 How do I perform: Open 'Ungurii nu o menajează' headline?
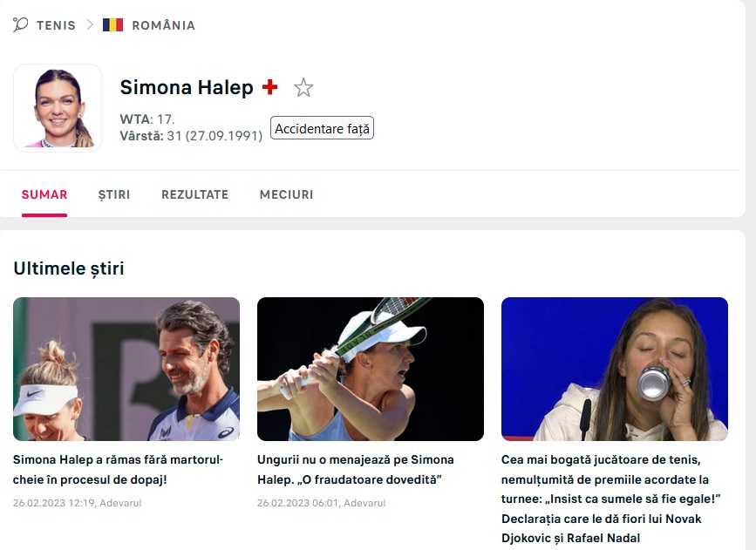(356, 470)
